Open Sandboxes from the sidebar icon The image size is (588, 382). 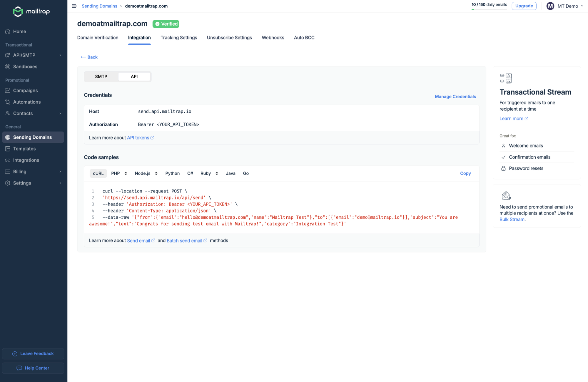coord(8,67)
